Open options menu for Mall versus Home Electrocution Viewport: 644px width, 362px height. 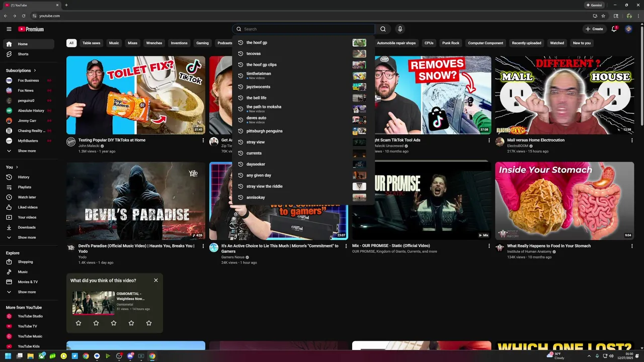(632, 141)
